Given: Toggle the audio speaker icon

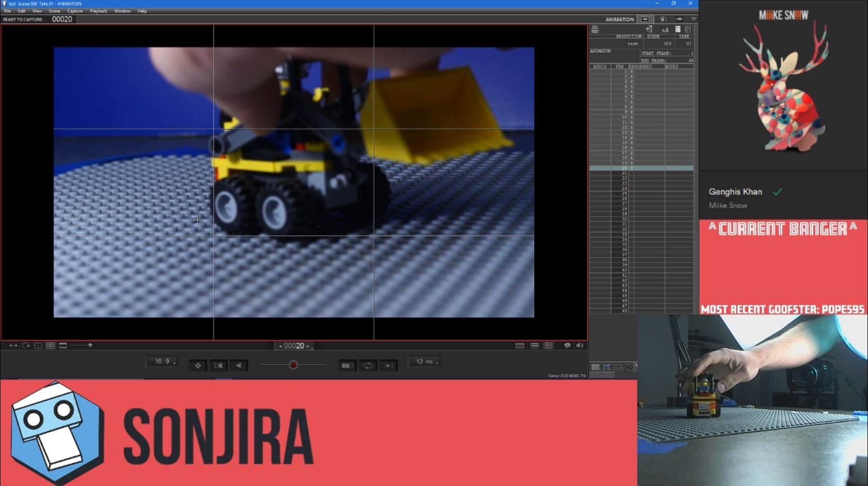Looking at the screenshot, I should [580, 345].
